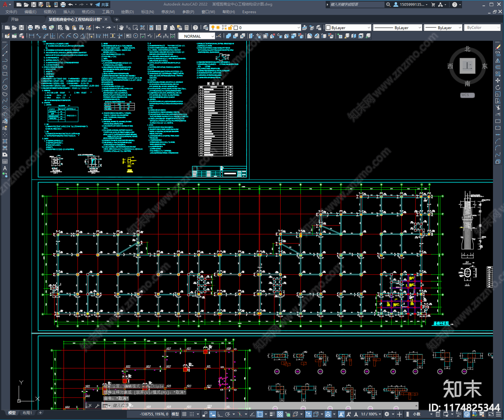Open the 标注(N) menu
This screenshot has height=420, width=504.
pos(147,12)
